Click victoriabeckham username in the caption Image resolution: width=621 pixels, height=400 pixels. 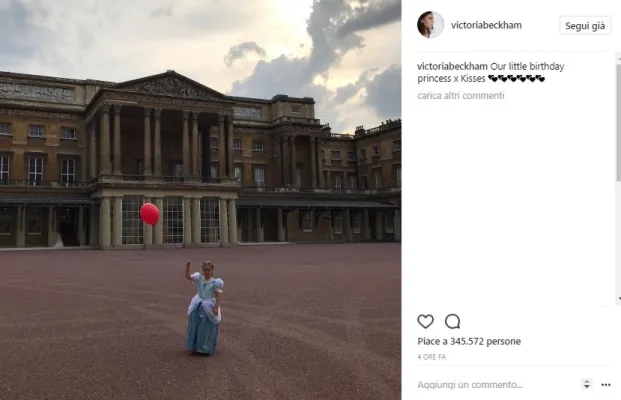[x=452, y=66]
